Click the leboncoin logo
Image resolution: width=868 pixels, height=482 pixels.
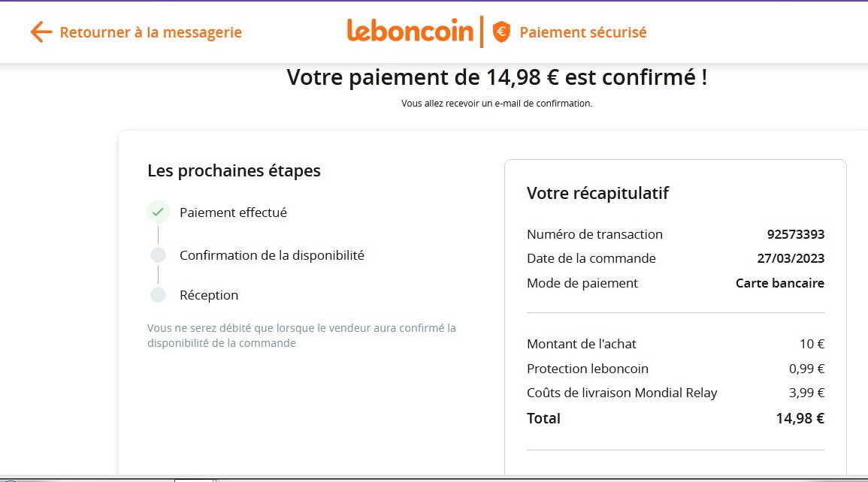410,30
